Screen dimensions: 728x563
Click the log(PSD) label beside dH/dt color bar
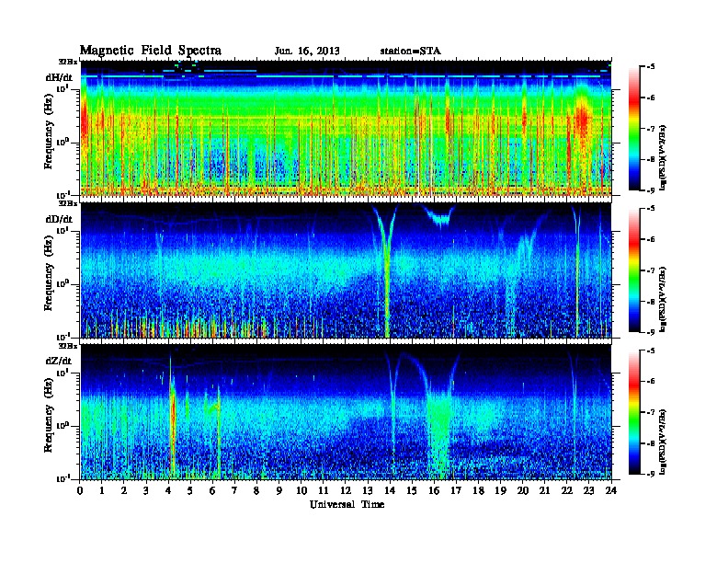coord(664,158)
